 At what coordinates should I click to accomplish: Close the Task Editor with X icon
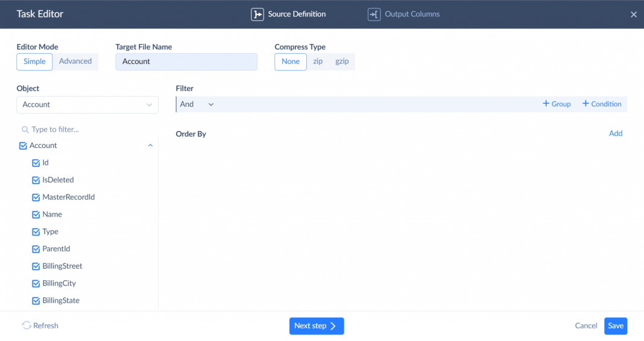[634, 14]
